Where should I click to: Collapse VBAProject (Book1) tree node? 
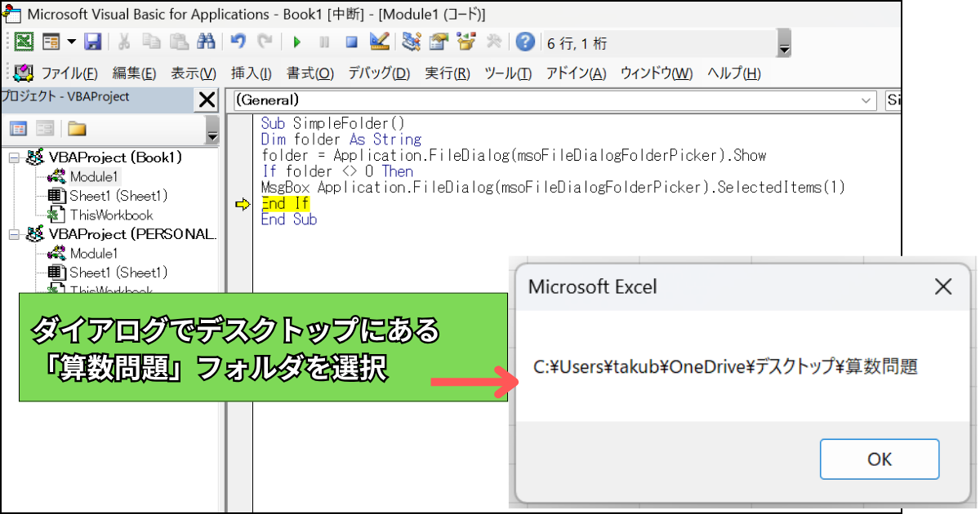coord(14,157)
